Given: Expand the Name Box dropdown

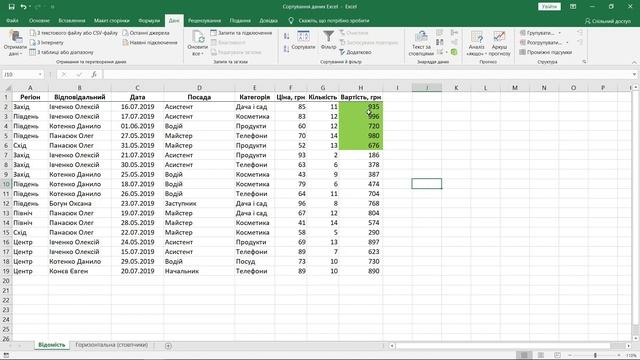Looking at the screenshot, I should (x=40, y=74).
